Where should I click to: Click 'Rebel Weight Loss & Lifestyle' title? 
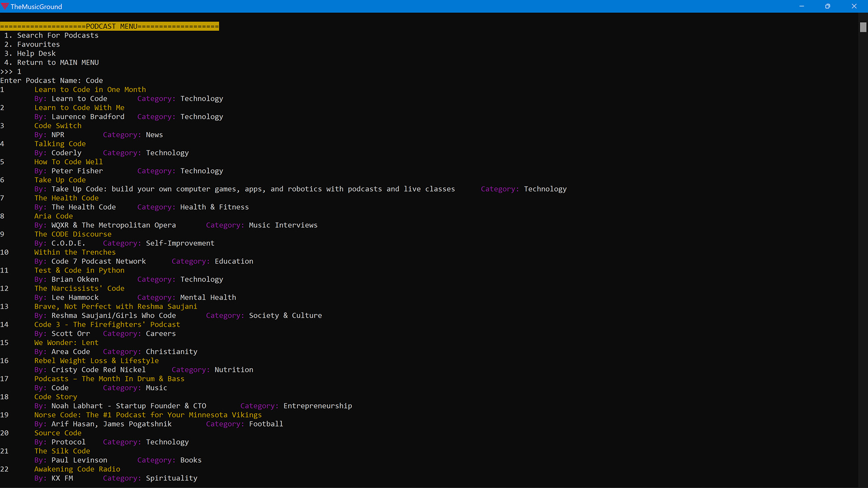96,361
